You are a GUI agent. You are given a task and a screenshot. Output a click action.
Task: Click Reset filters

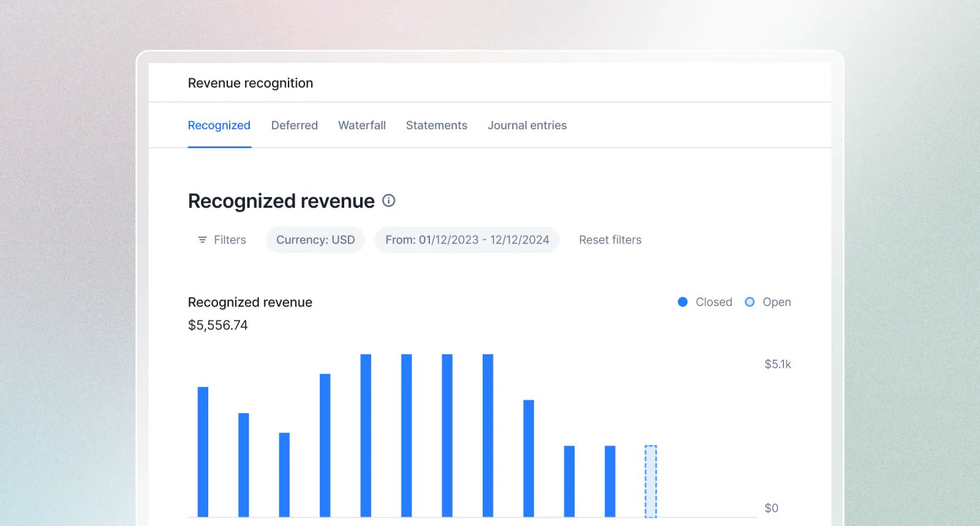(x=610, y=240)
